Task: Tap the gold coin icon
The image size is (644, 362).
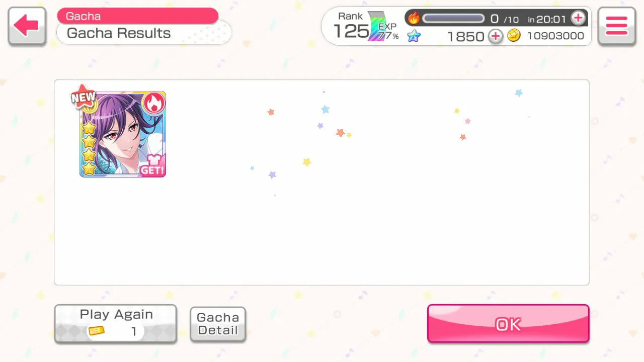Action: pyautogui.click(x=514, y=36)
